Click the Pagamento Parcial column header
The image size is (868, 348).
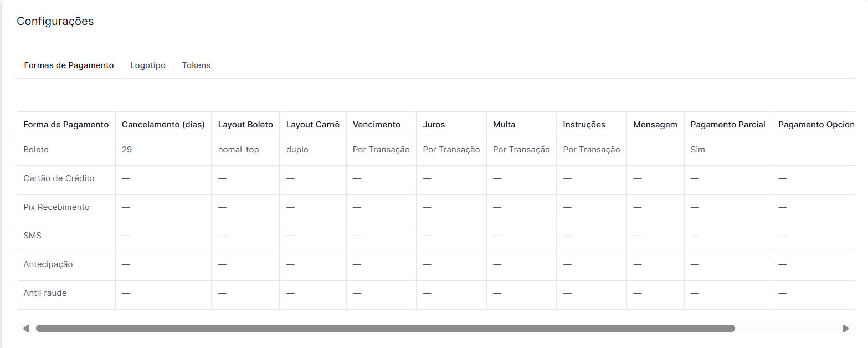click(728, 125)
